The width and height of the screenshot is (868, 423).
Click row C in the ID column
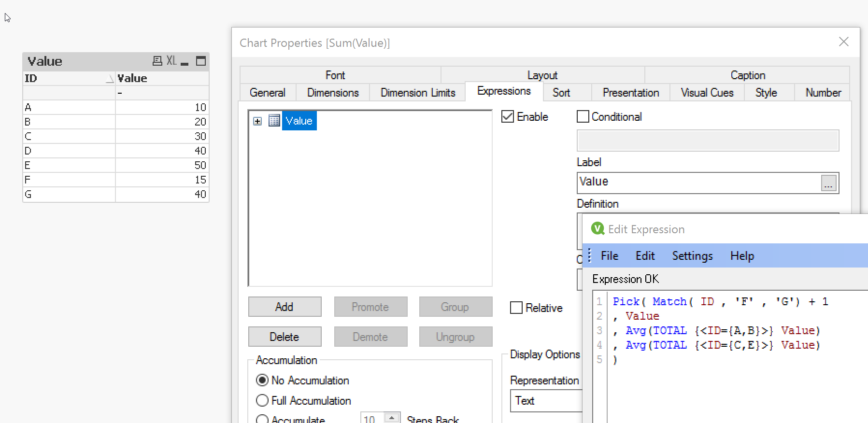(x=69, y=136)
